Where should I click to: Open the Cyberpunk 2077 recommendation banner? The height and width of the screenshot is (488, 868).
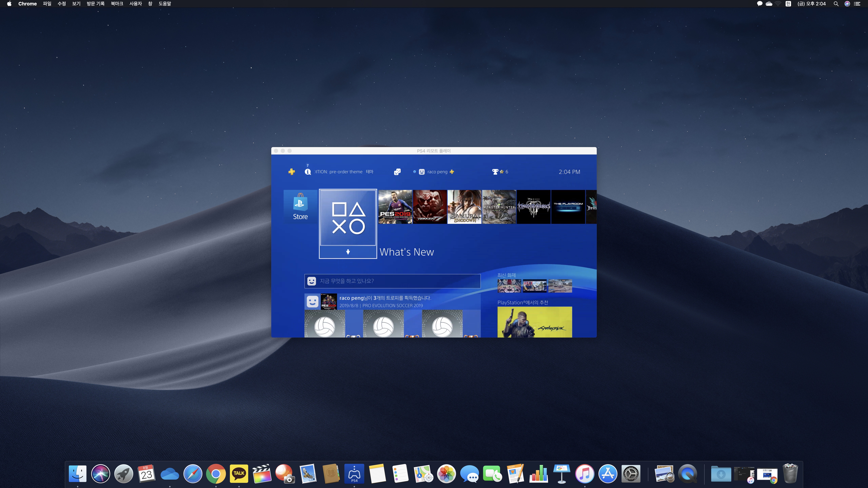click(534, 322)
